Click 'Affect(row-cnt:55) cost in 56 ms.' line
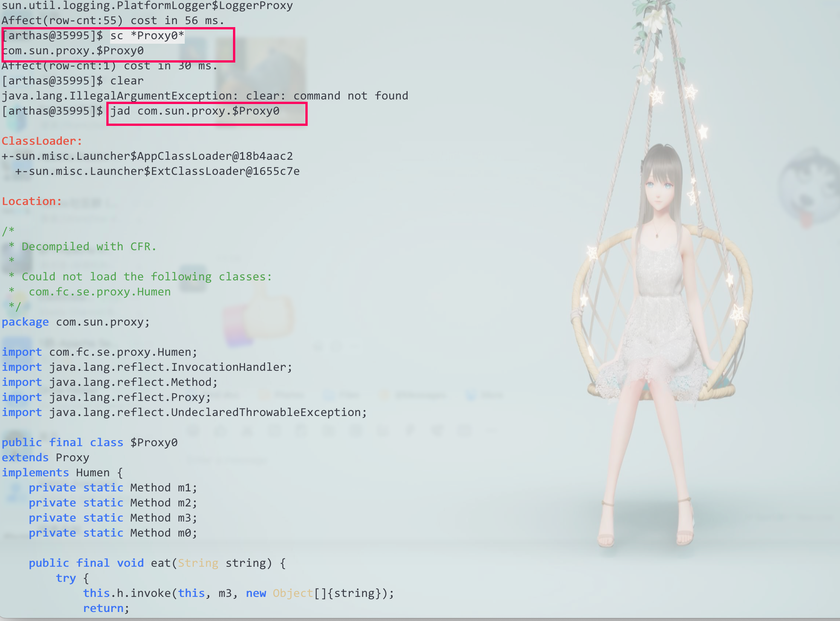 click(x=113, y=21)
